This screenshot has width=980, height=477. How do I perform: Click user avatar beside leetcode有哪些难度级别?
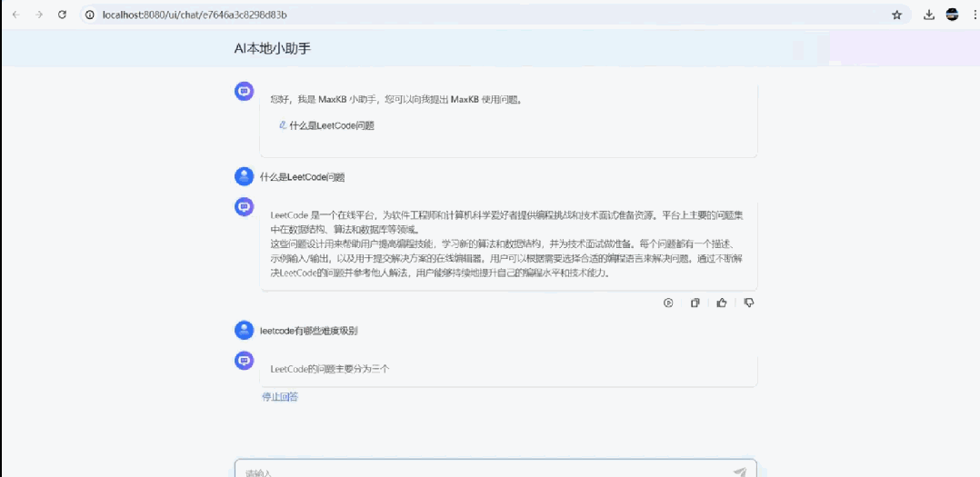point(244,331)
